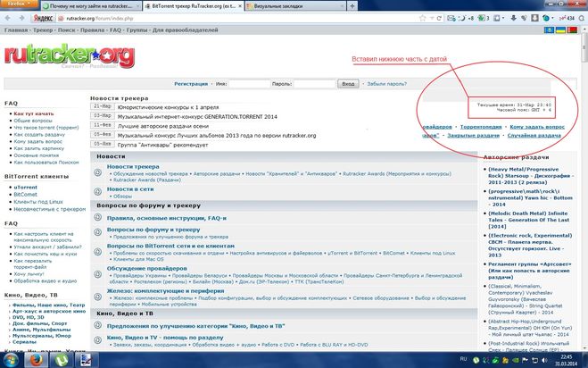Screen dimensions: 588x368
Task: Click the address bar showing rutracker.org
Action: (x=240, y=18)
